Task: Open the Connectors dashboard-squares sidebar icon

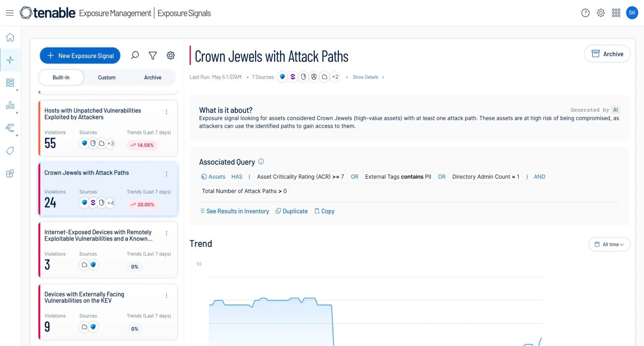Action: [x=10, y=173]
